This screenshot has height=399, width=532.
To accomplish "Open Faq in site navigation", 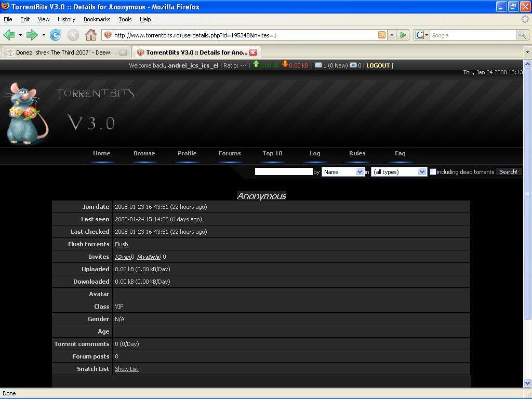I will [x=400, y=153].
